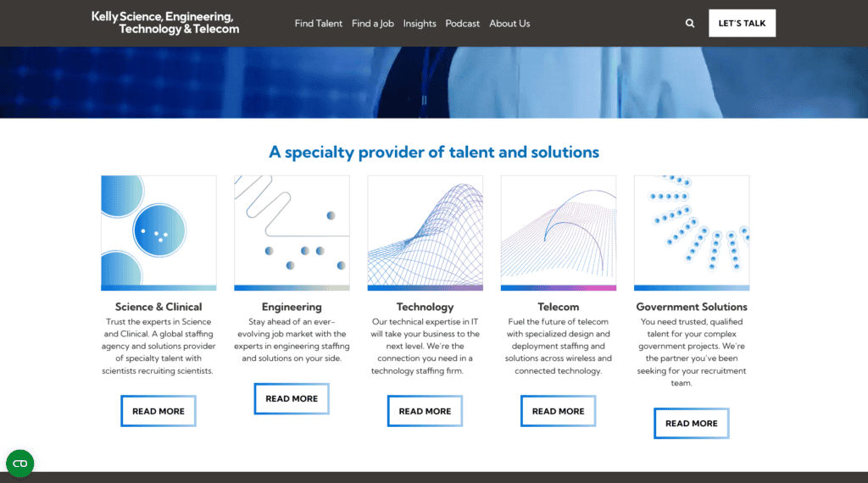Go to the Insights menu item
Screen dimensions: 868x483
420,24
